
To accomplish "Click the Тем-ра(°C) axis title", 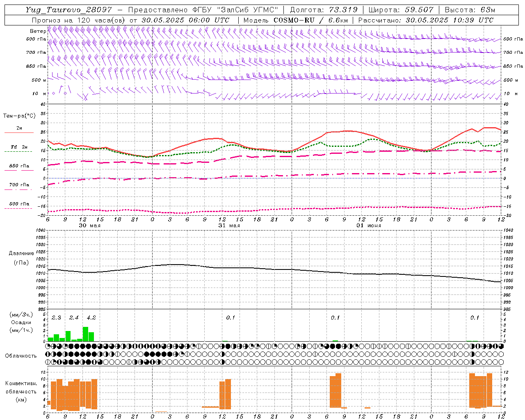I will [x=19, y=116].
